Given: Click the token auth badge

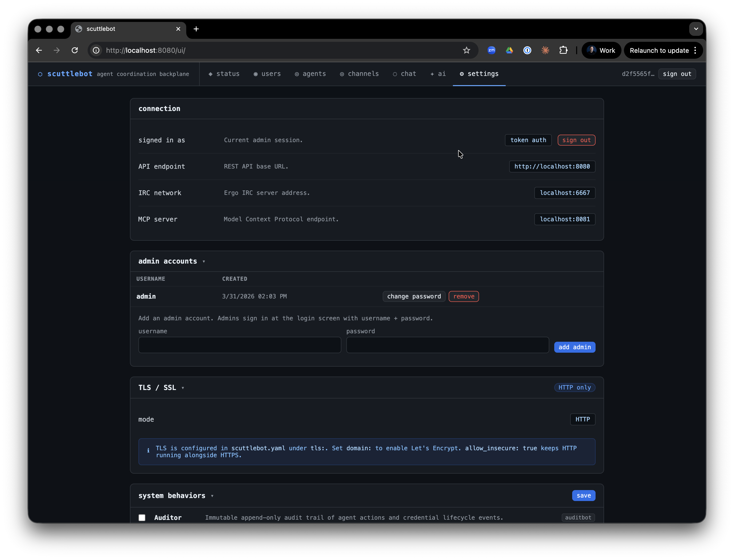Looking at the screenshot, I should click(528, 140).
